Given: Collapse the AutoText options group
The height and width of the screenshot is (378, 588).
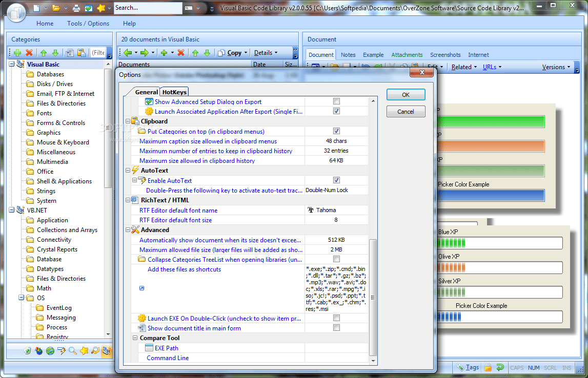Looking at the screenshot, I should click(128, 170).
